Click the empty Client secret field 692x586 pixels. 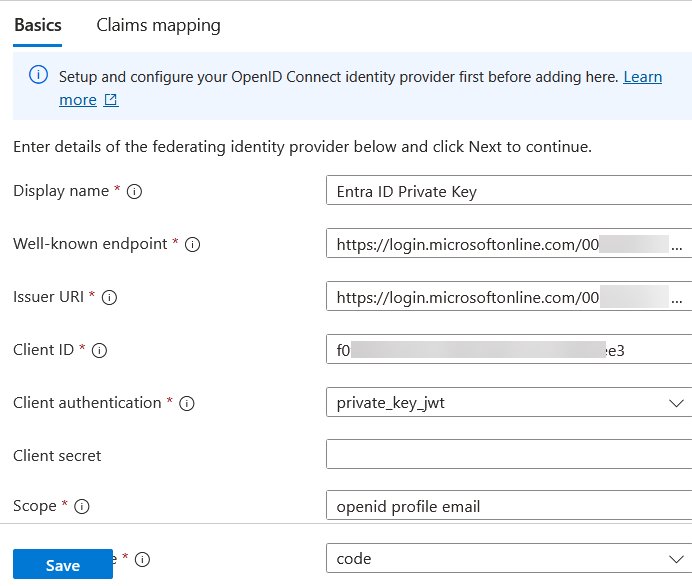tap(509, 454)
